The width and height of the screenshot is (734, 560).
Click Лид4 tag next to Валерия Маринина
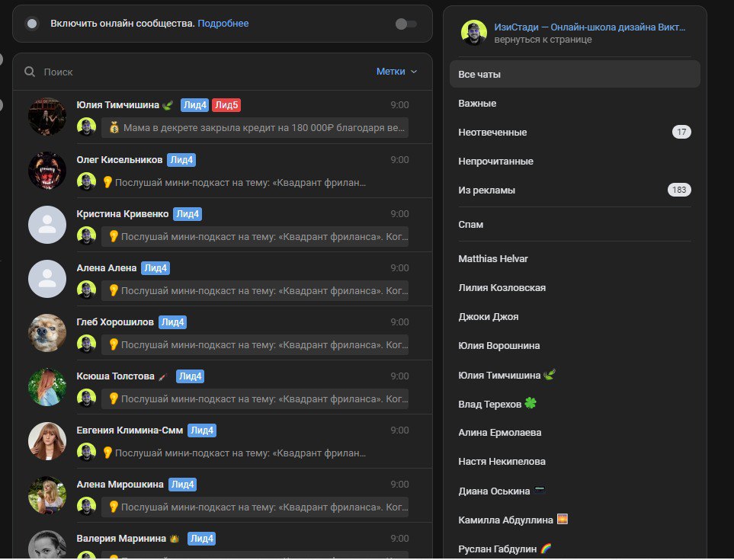202,539
